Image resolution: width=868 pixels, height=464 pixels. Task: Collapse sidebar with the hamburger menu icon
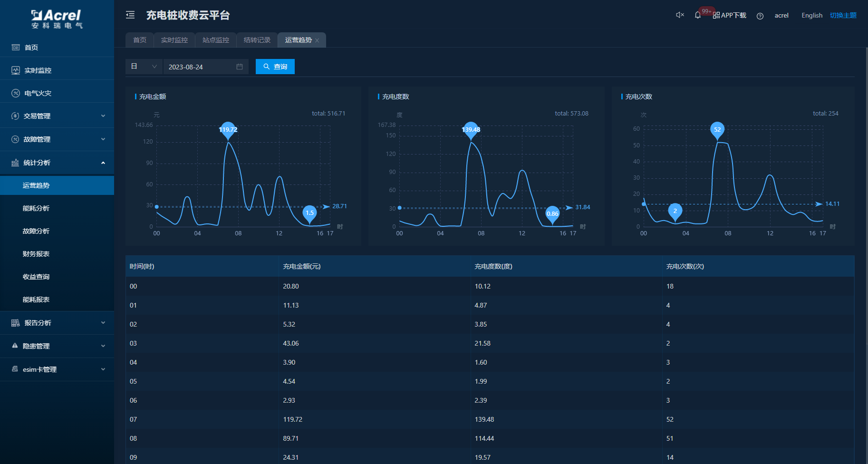pyautogui.click(x=130, y=15)
